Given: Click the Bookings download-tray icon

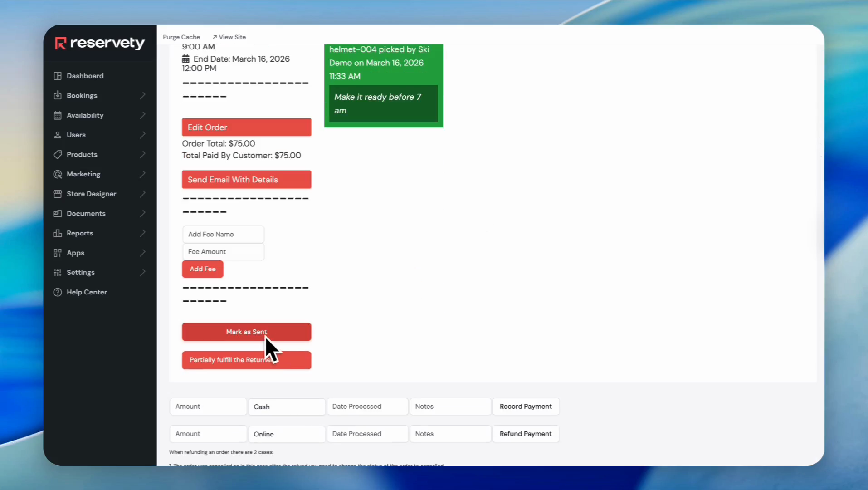Looking at the screenshot, I should (58, 95).
